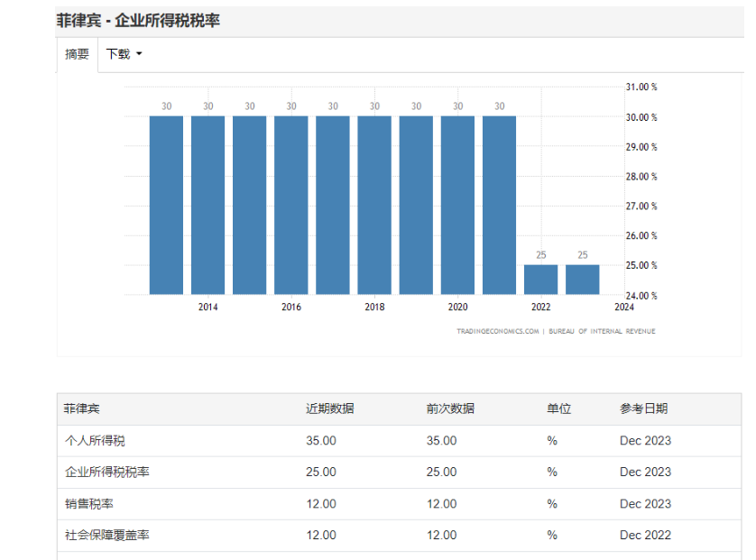Expand the 下载 dropdown menu

pos(124,54)
